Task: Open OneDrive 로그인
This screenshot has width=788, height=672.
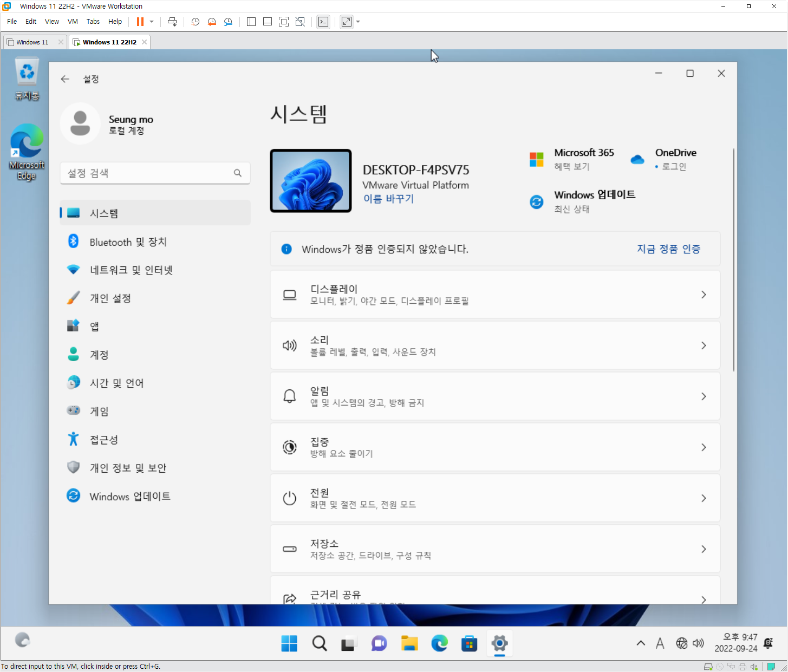Action: pos(664,159)
